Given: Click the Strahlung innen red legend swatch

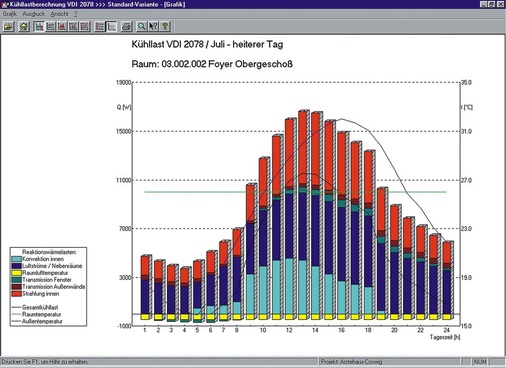Looking at the screenshot, I should 17,294.
